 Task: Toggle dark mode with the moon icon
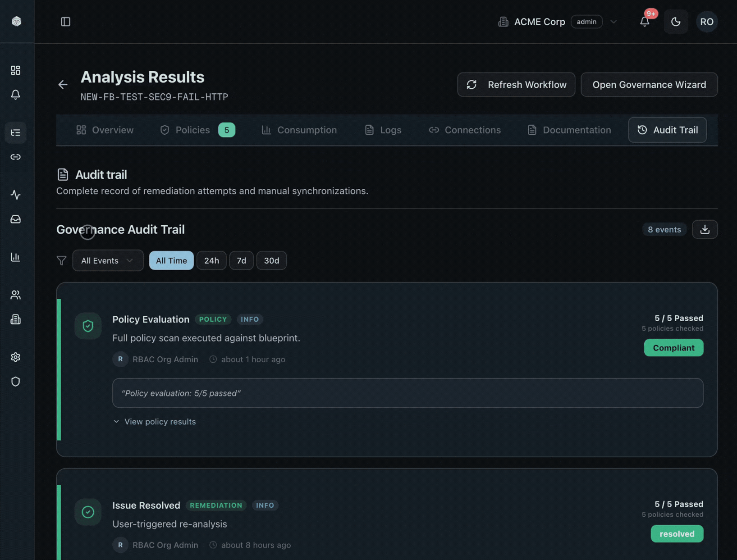676,21
